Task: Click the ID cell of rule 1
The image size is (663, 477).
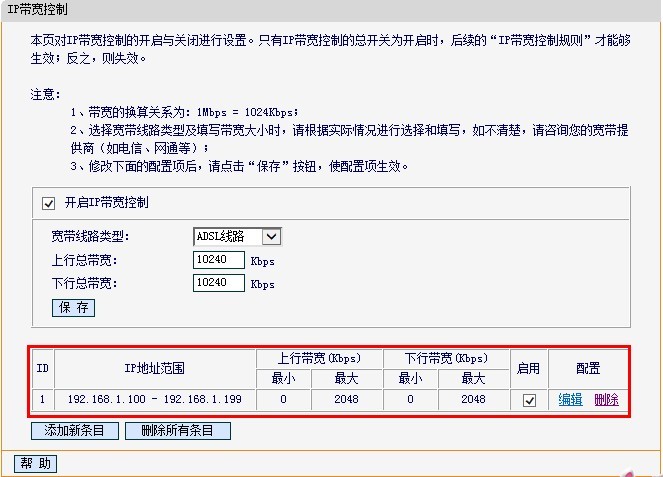Action: tap(42, 400)
